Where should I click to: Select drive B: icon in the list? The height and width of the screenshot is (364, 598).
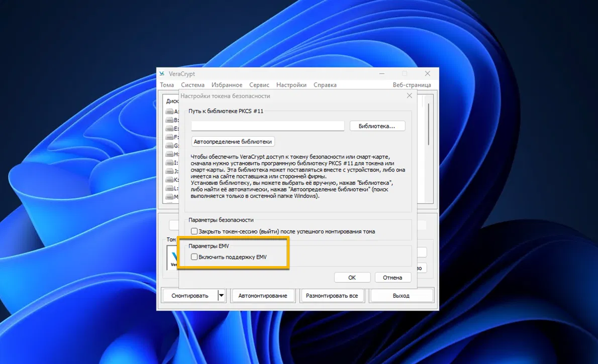click(169, 120)
